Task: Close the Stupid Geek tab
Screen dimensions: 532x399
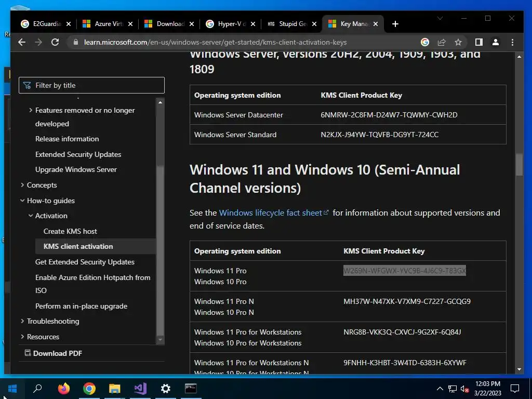Action: point(314,24)
